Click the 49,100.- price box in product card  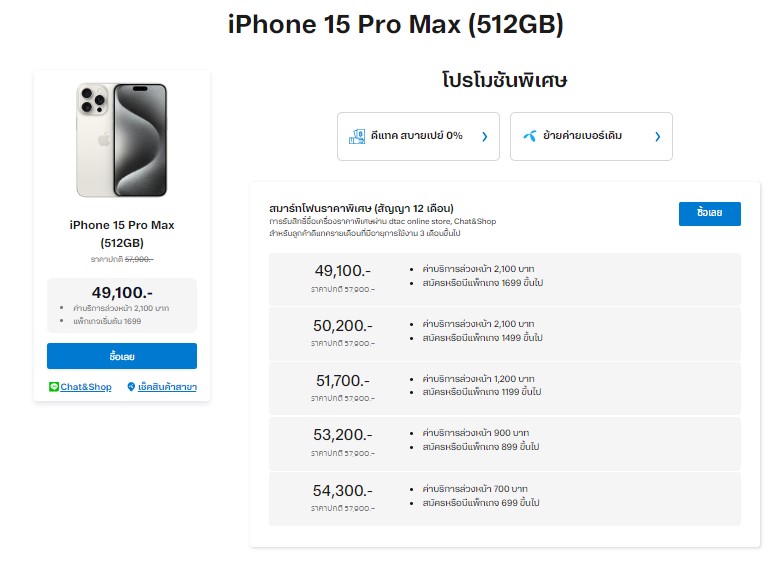pyautogui.click(x=122, y=304)
